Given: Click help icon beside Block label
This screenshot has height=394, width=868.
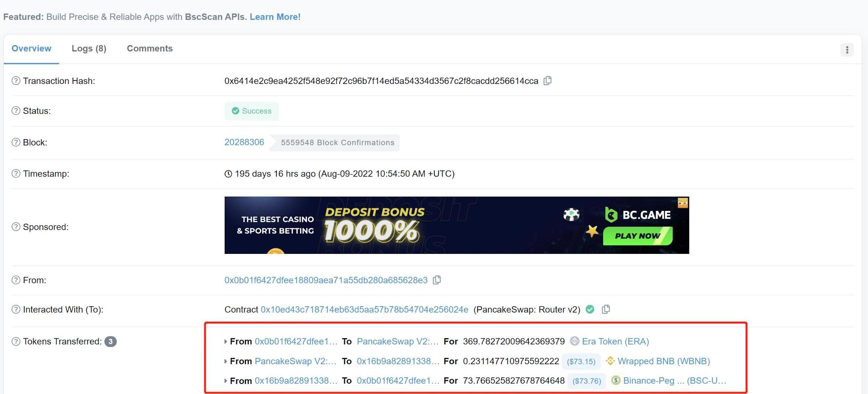Looking at the screenshot, I should (16, 142).
